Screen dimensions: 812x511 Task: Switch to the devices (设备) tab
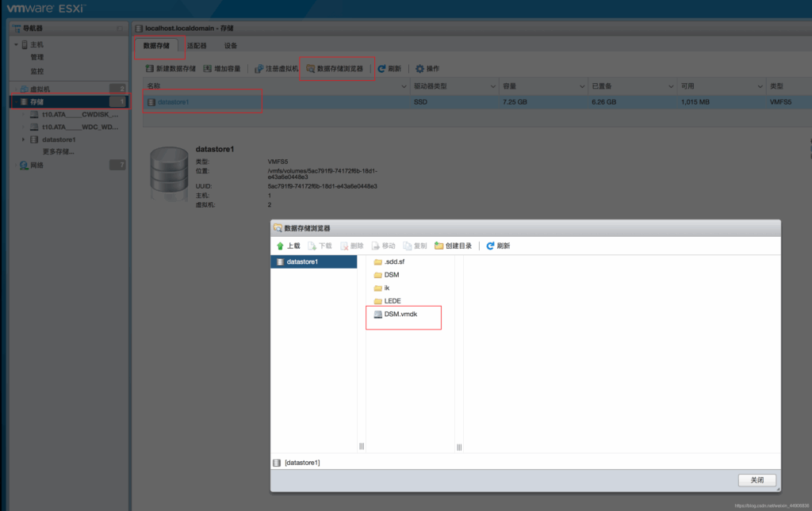pyautogui.click(x=230, y=46)
